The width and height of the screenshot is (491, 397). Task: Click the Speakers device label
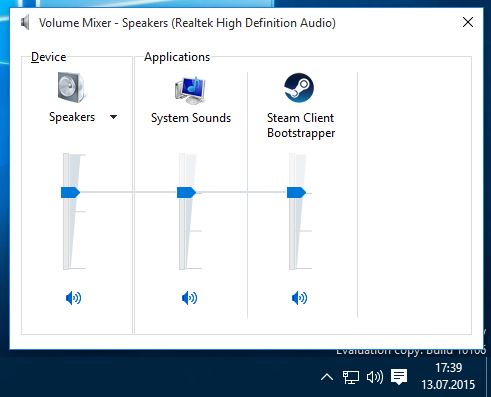[x=72, y=117]
